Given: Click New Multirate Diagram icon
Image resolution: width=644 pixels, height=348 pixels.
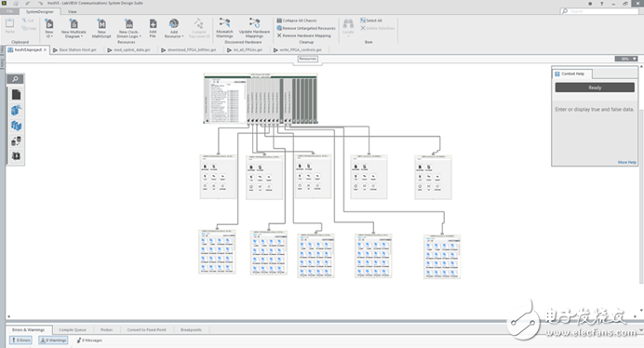Looking at the screenshot, I should point(74,23).
